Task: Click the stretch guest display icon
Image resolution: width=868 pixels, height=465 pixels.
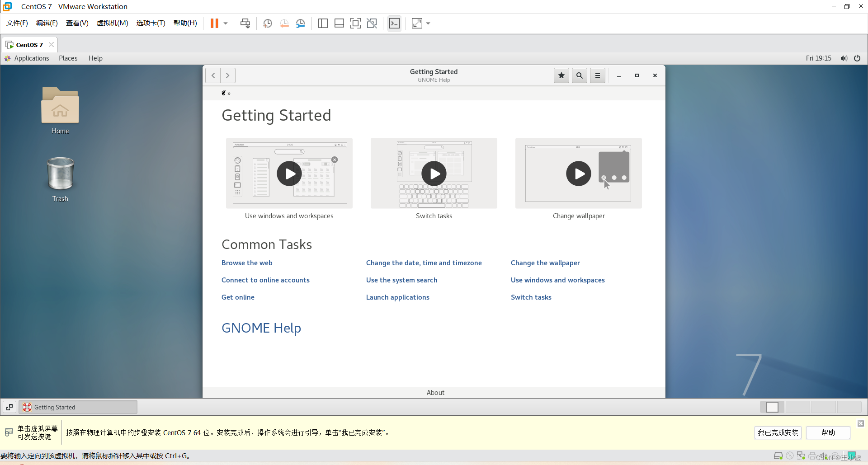Action: pos(417,23)
